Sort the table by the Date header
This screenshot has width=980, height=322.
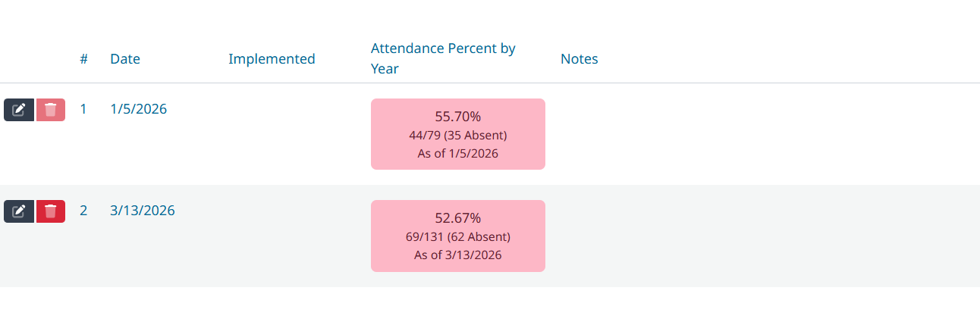tap(125, 58)
